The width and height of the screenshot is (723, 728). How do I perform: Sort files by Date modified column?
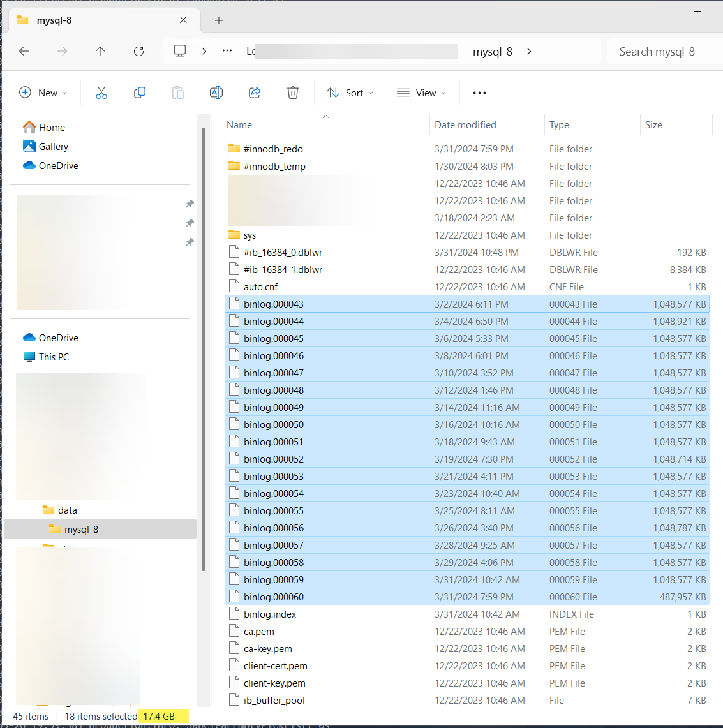pos(465,125)
